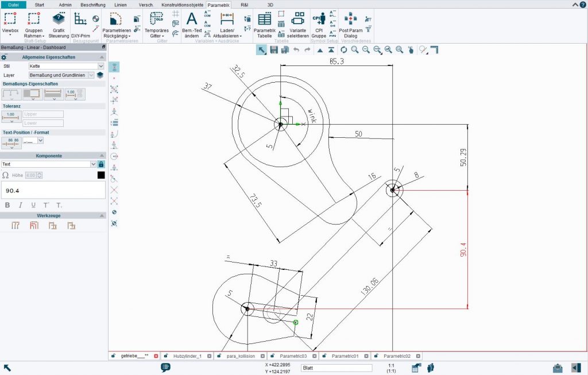The width and height of the screenshot is (588, 375).
Task: Switch to the 3D ribbon tab
Action: click(269, 5)
